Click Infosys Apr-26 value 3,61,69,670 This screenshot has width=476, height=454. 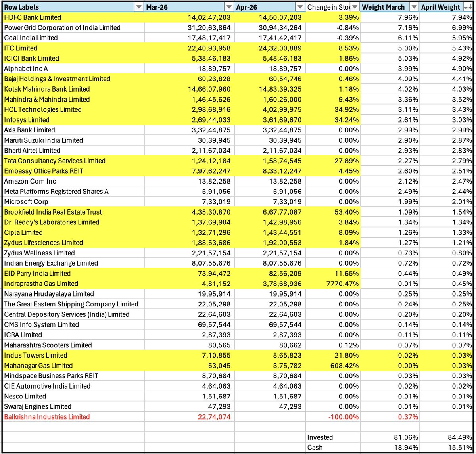point(270,120)
